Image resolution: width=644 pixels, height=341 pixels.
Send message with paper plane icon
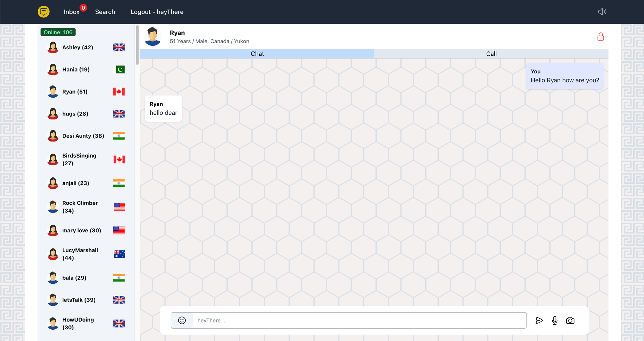(x=539, y=321)
